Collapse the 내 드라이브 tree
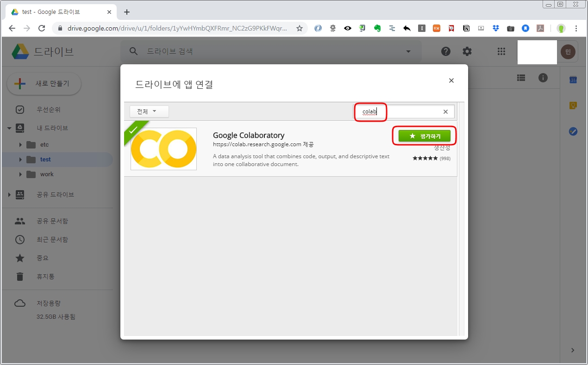588x365 pixels. click(x=9, y=128)
